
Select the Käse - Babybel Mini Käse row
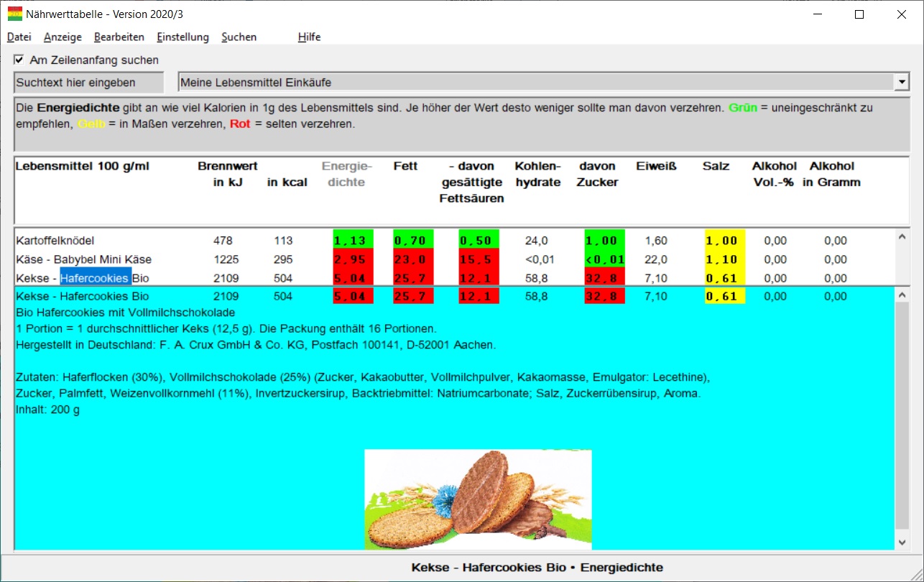pos(454,259)
